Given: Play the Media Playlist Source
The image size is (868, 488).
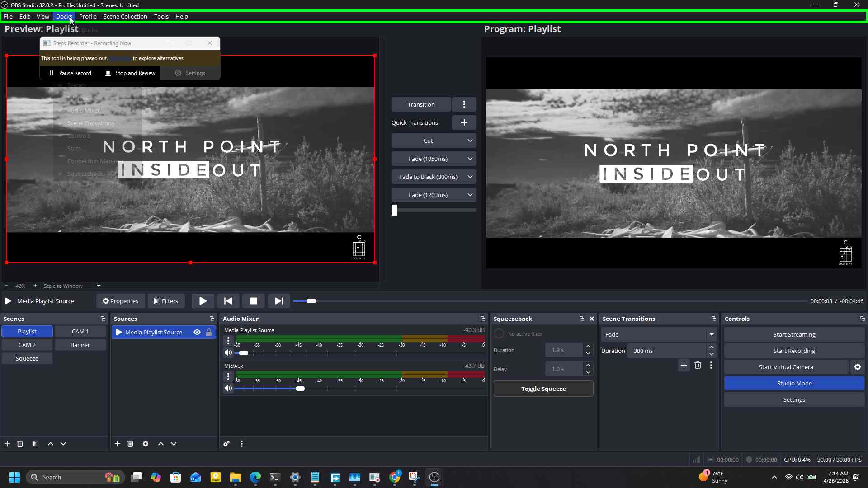Looking at the screenshot, I should (203, 301).
